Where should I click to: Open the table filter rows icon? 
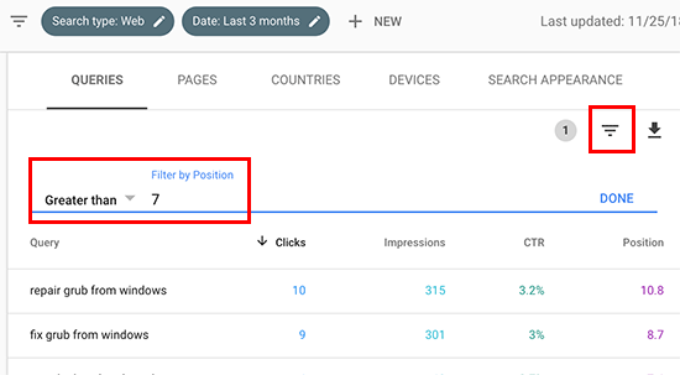coord(610,130)
